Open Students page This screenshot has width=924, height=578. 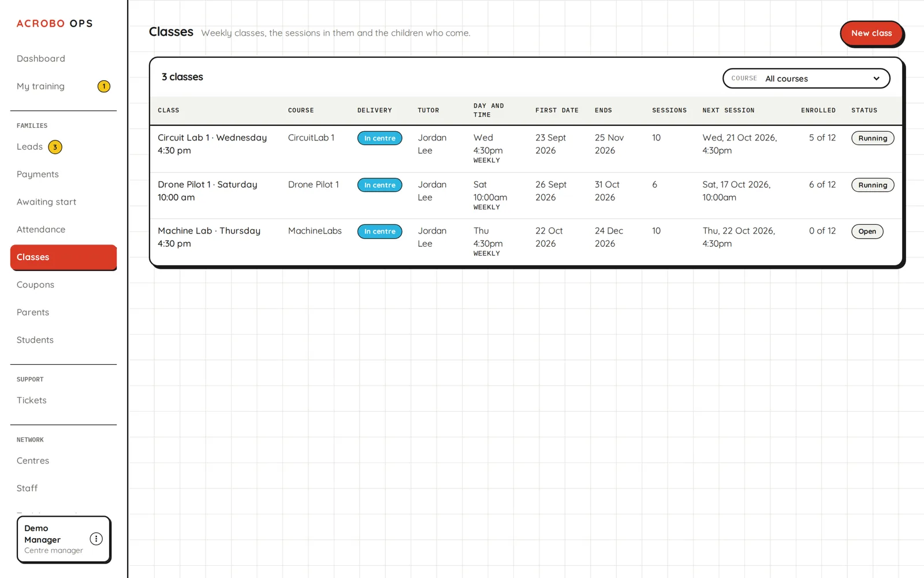click(35, 340)
